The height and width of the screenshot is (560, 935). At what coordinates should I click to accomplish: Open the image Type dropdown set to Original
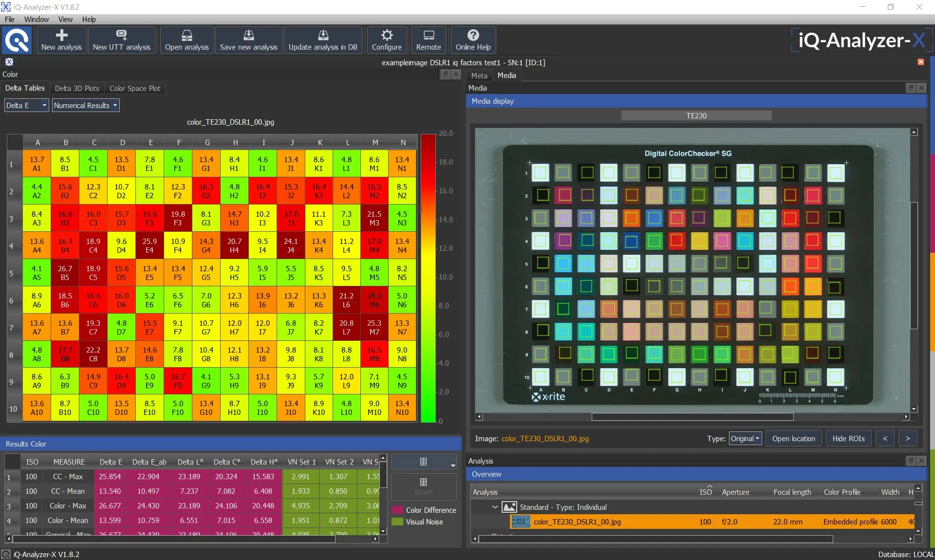[745, 438]
